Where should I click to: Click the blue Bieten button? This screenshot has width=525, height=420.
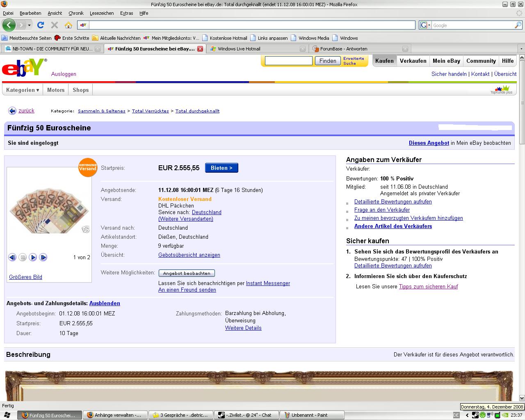click(x=221, y=168)
